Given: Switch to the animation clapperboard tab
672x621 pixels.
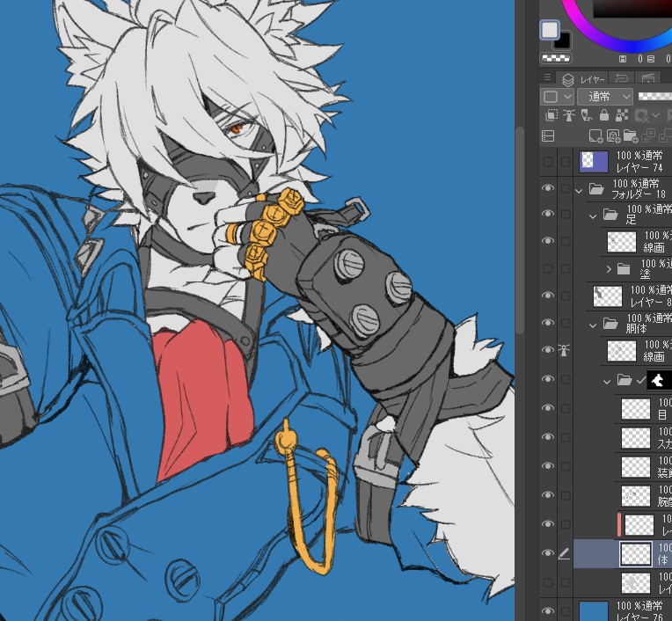Looking at the screenshot, I should pos(647,78).
